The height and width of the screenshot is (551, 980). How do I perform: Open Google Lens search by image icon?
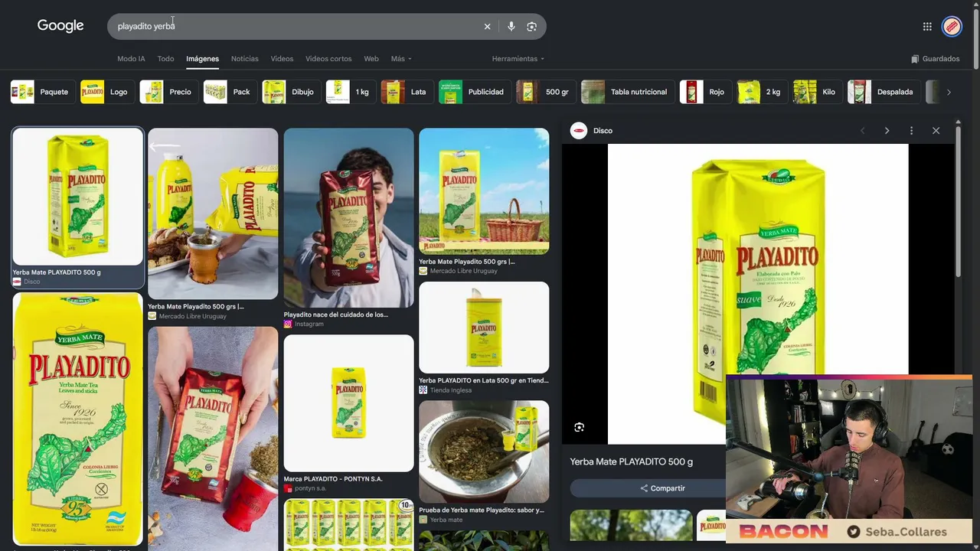(532, 26)
